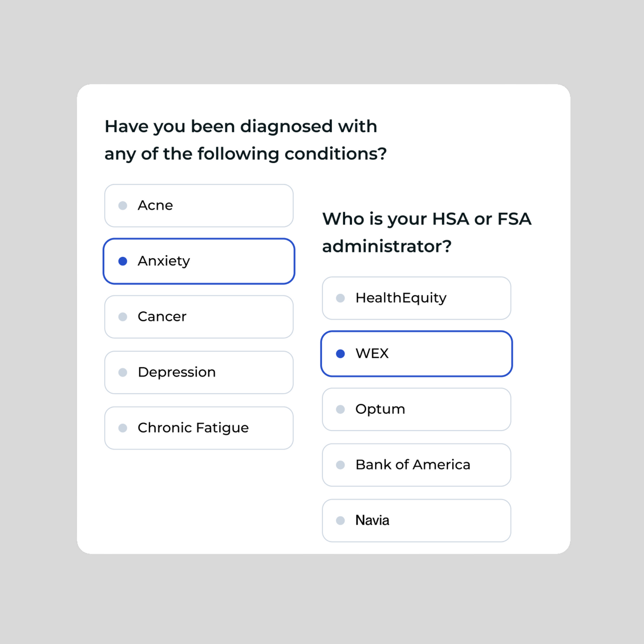Click the HealthEquity administrator label text
The height and width of the screenshot is (644, 644).
(x=401, y=298)
